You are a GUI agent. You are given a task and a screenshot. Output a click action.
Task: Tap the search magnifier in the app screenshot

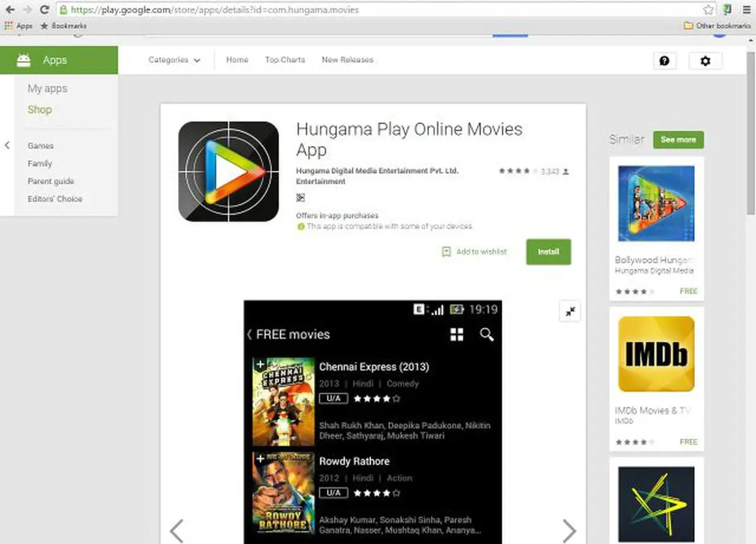[x=486, y=334]
